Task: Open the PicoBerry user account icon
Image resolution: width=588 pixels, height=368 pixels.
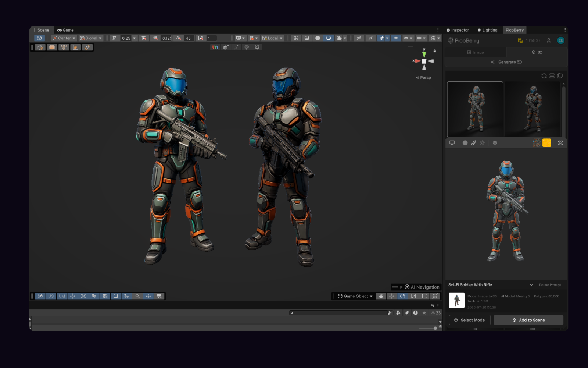Action: click(548, 40)
